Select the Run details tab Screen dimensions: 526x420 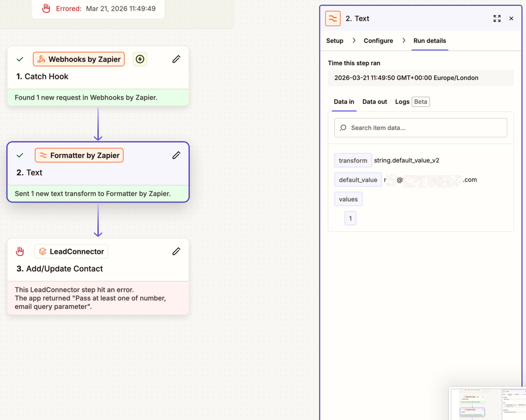(x=429, y=41)
